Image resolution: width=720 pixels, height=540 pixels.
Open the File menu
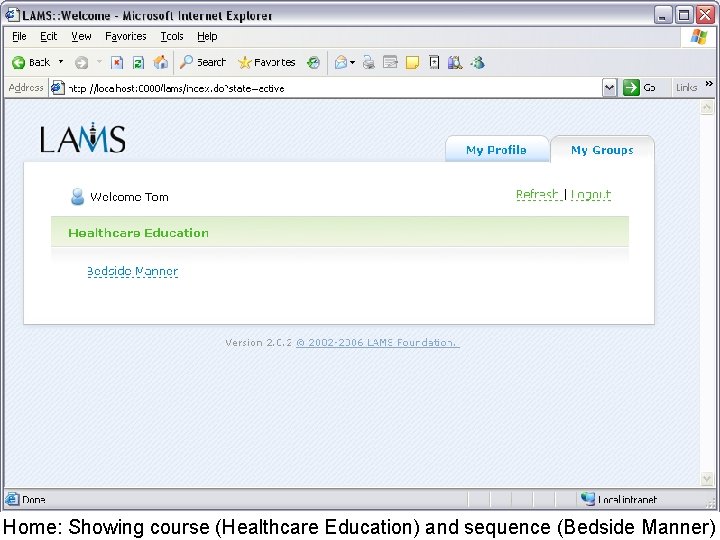pos(19,36)
